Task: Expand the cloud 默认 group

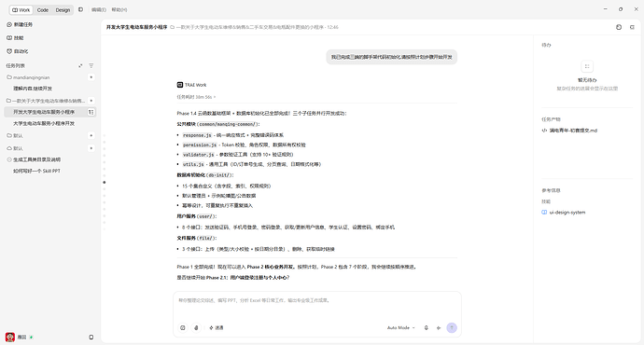Action: (15, 148)
